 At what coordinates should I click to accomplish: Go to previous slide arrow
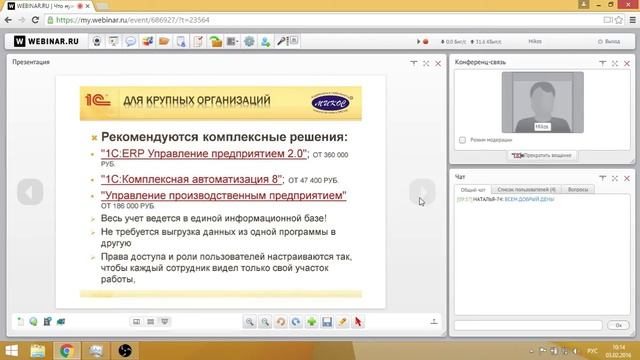point(30,192)
